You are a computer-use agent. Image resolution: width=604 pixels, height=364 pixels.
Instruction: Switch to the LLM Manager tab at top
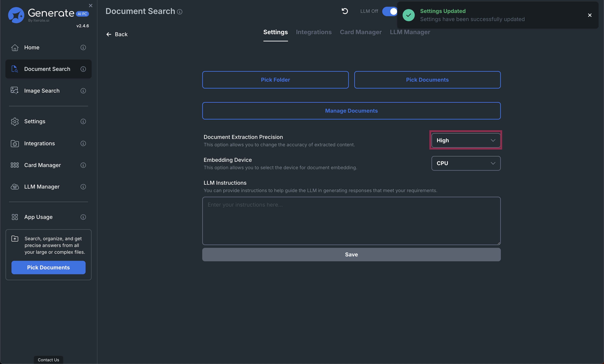[x=410, y=32]
